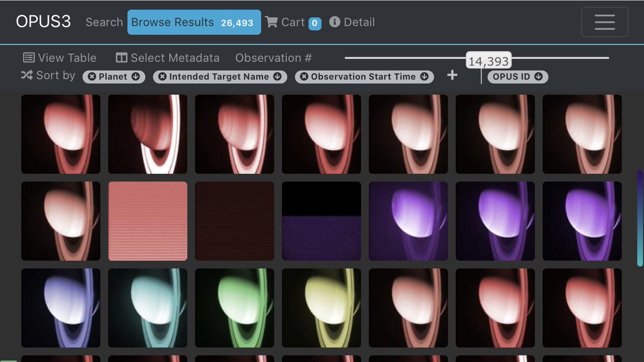Click the cart count badge 0
The height and width of the screenshot is (362, 644).
click(315, 23)
